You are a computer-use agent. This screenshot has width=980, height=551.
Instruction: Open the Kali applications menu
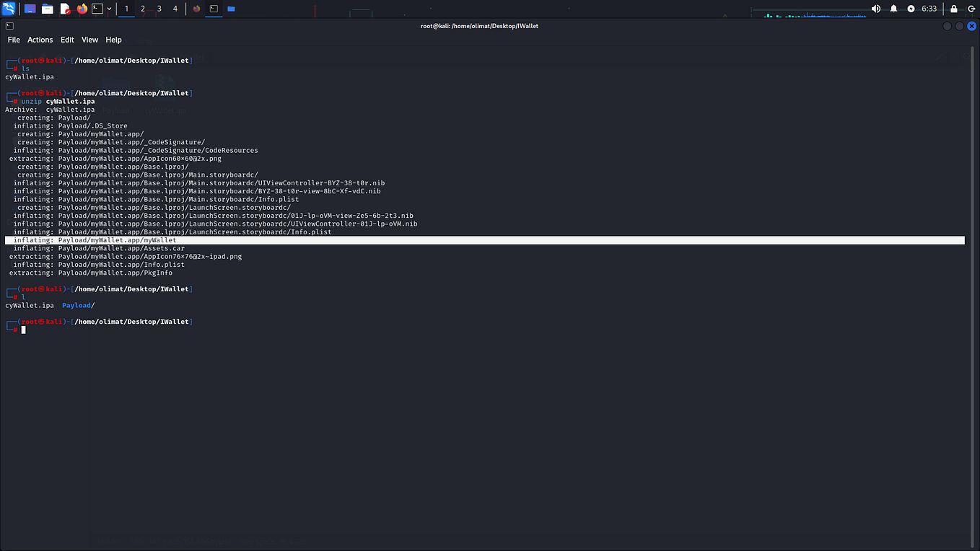tap(9, 9)
